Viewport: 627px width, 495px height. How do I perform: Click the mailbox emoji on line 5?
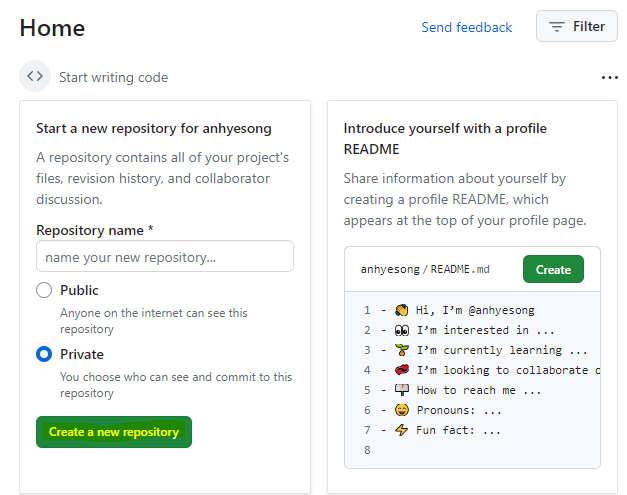pyautogui.click(x=401, y=391)
